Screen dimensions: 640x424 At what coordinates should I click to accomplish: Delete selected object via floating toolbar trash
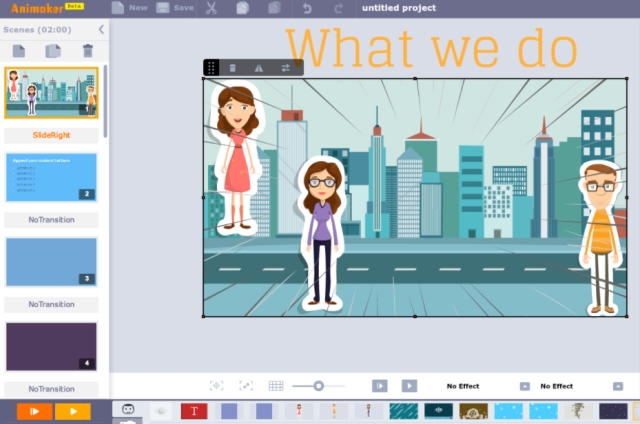[233, 68]
